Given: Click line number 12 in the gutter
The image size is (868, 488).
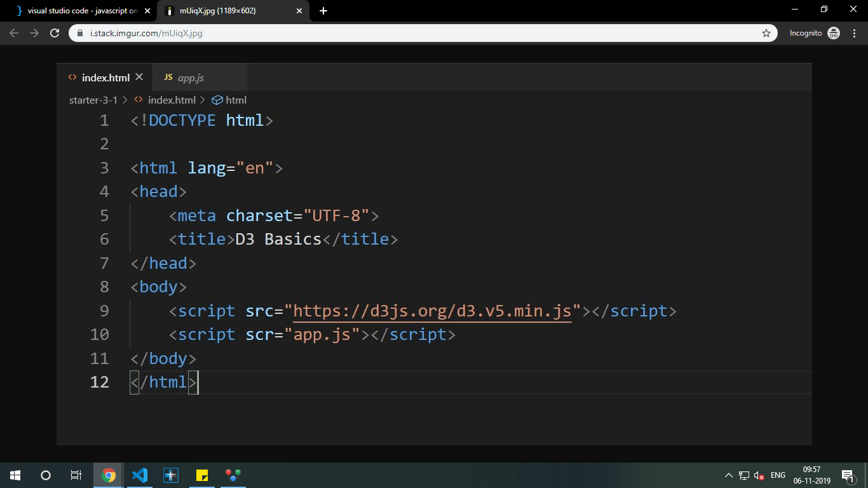Looking at the screenshot, I should point(100,382).
